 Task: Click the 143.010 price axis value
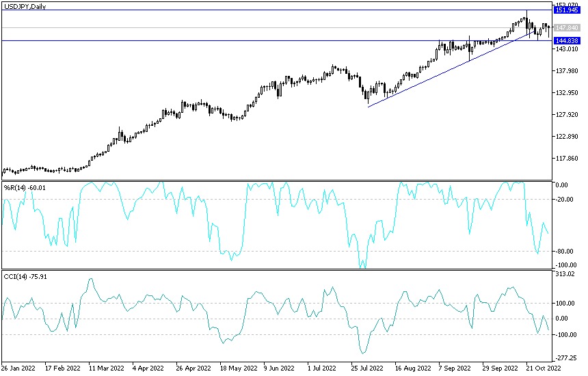pos(567,49)
